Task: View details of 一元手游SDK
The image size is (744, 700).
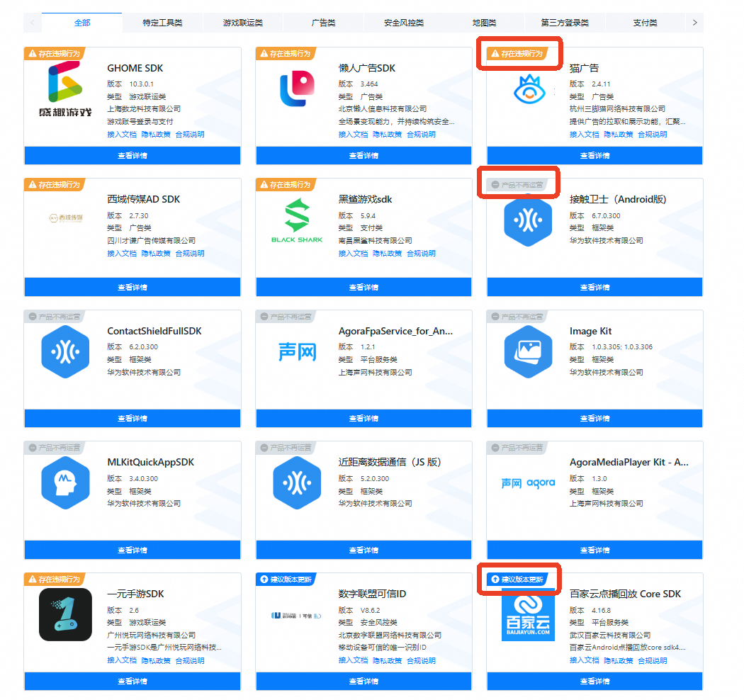Action: [133, 682]
